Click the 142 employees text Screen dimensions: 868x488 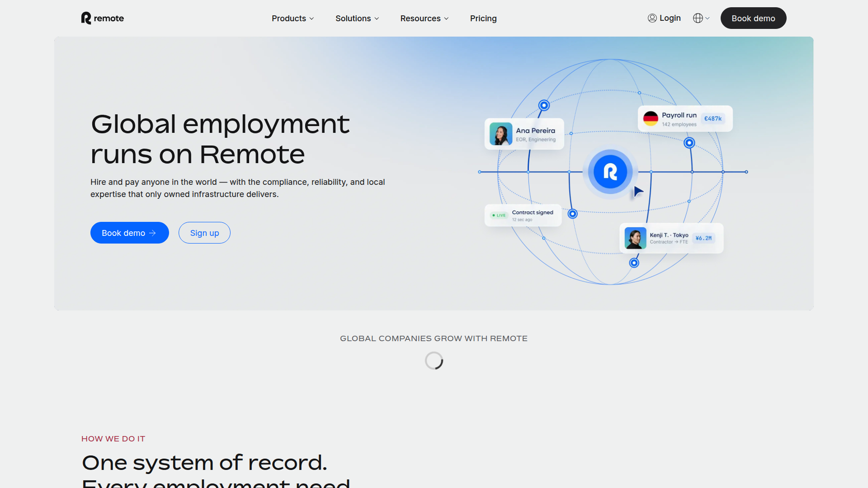(679, 125)
